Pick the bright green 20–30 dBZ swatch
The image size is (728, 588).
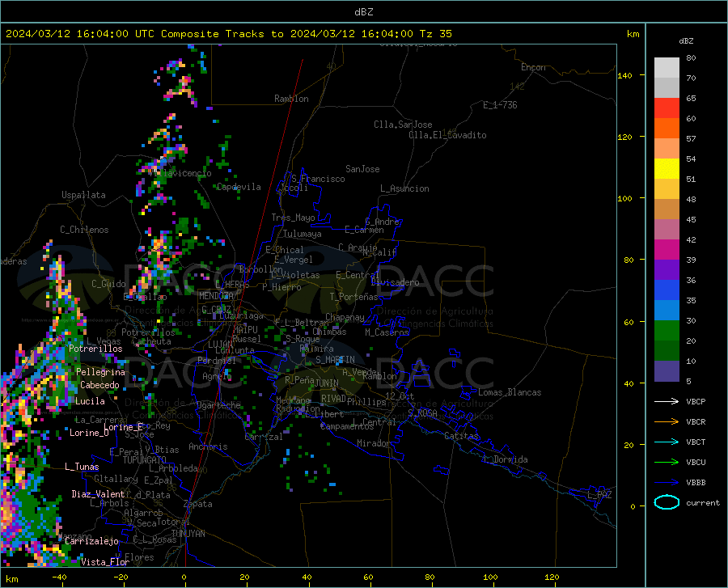[x=667, y=331]
